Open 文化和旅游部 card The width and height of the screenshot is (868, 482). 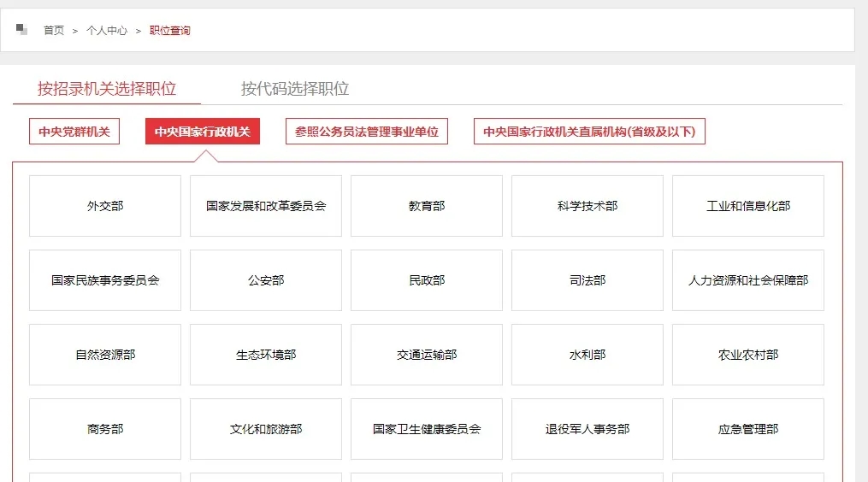click(266, 429)
